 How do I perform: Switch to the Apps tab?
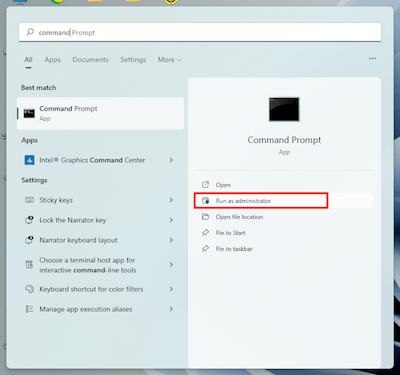53,60
